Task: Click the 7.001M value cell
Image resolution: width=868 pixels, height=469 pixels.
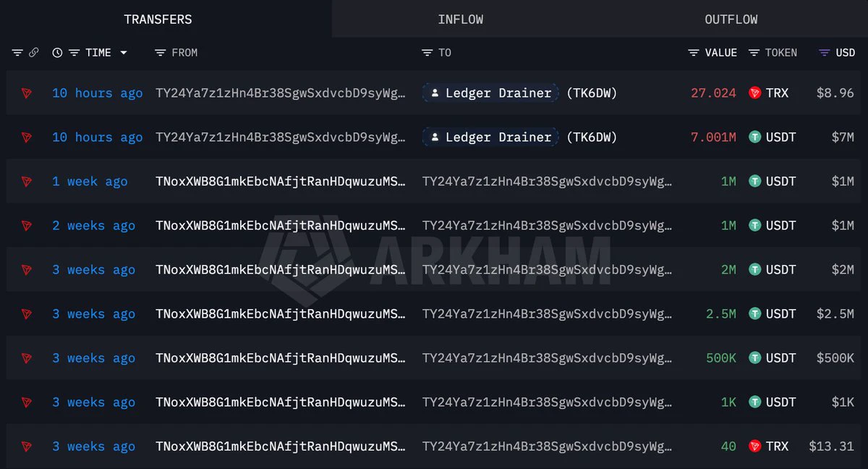Action: click(713, 138)
